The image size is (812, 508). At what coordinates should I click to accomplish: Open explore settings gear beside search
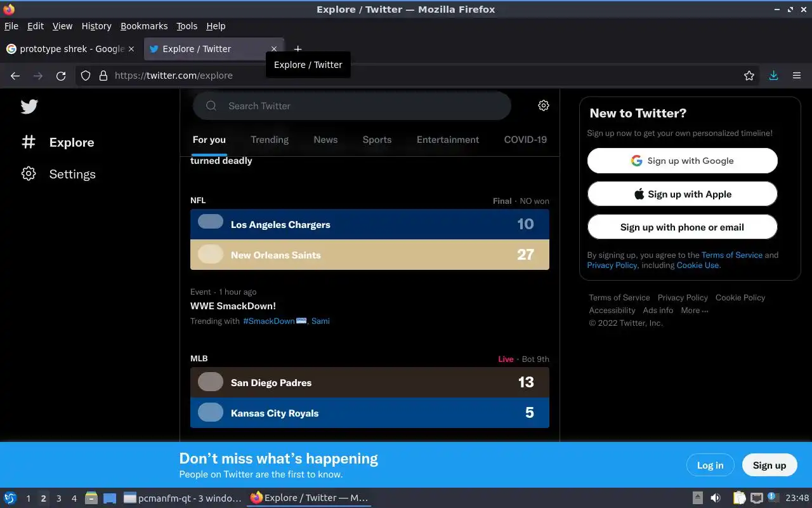(x=544, y=105)
